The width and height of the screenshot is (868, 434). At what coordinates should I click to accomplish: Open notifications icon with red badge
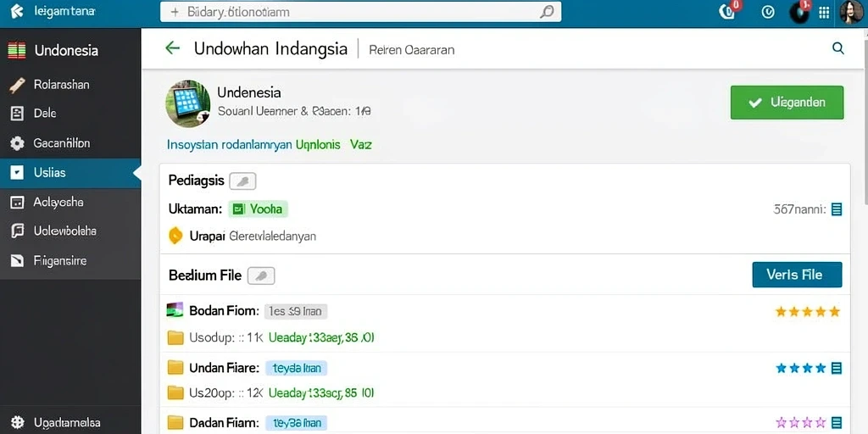coord(727,12)
